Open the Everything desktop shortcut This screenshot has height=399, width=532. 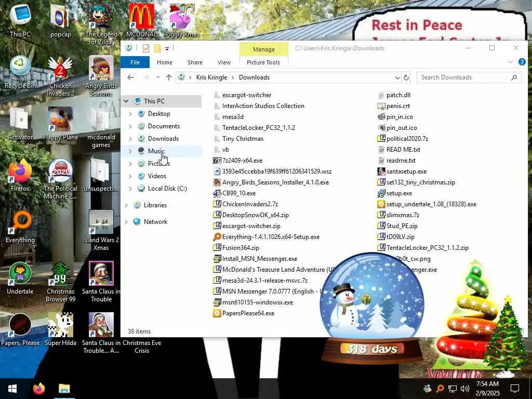pos(20,227)
